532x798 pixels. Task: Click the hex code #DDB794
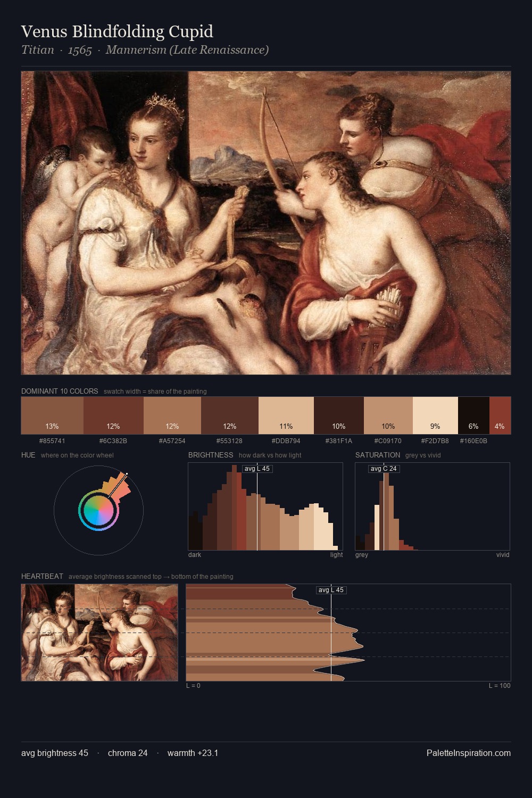click(x=286, y=441)
